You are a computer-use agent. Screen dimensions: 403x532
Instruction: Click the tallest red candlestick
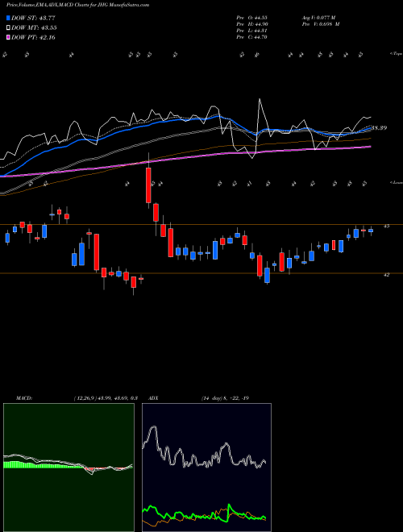click(148, 185)
